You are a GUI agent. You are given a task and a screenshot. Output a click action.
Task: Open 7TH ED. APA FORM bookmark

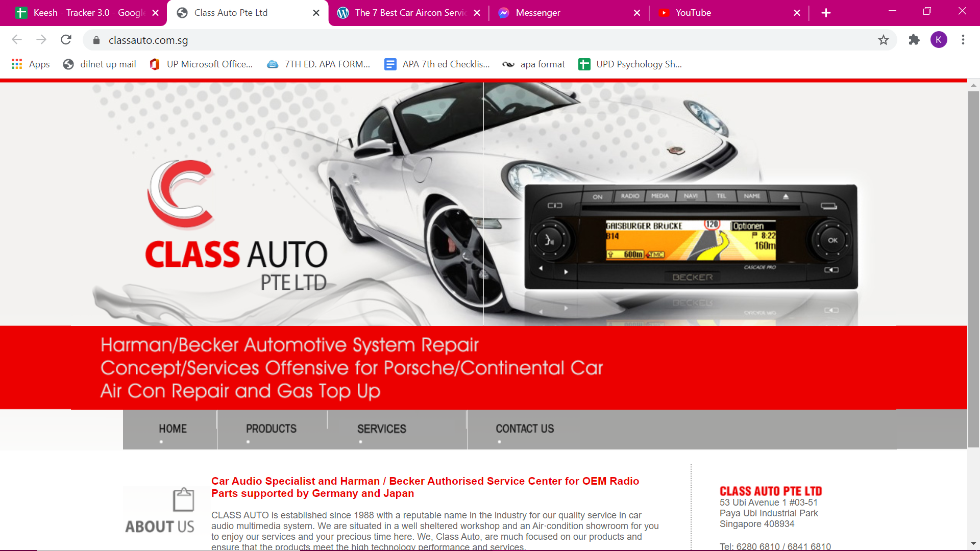pyautogui.click(x=319, y=64)
